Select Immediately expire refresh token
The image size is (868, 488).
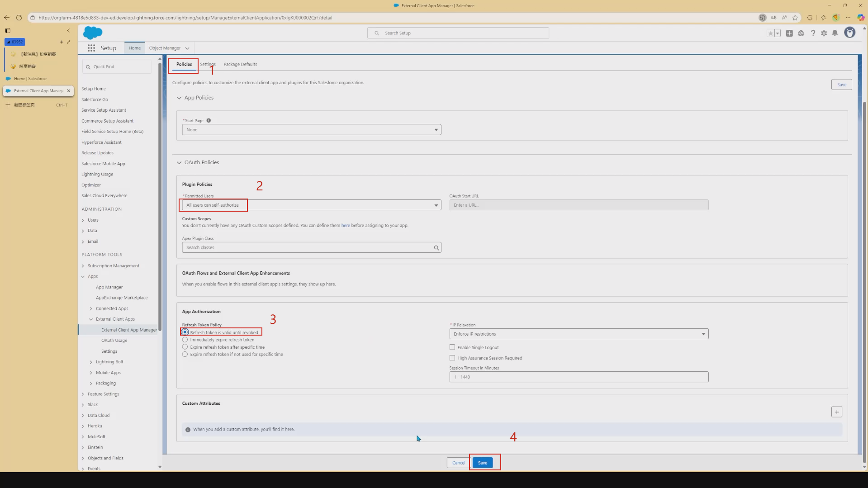click(185, 340)
